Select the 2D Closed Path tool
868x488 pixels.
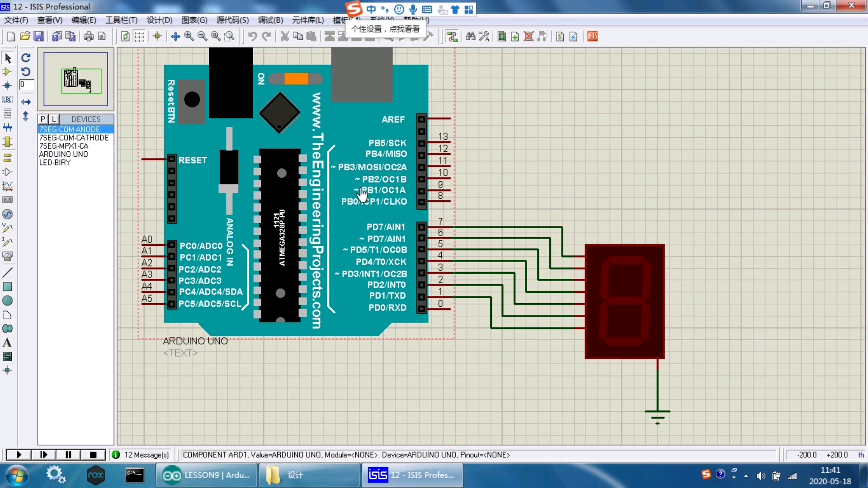click(7, 328)
